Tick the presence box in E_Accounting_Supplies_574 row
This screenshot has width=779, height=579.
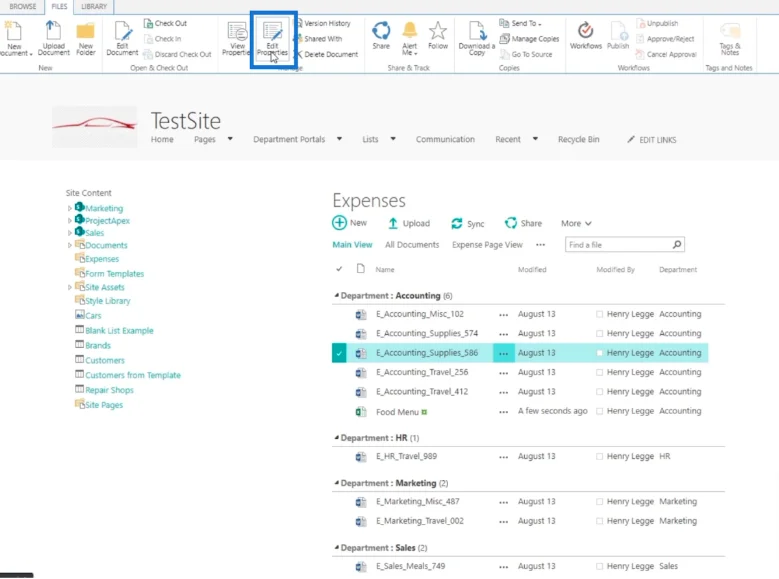pos(600,333)
